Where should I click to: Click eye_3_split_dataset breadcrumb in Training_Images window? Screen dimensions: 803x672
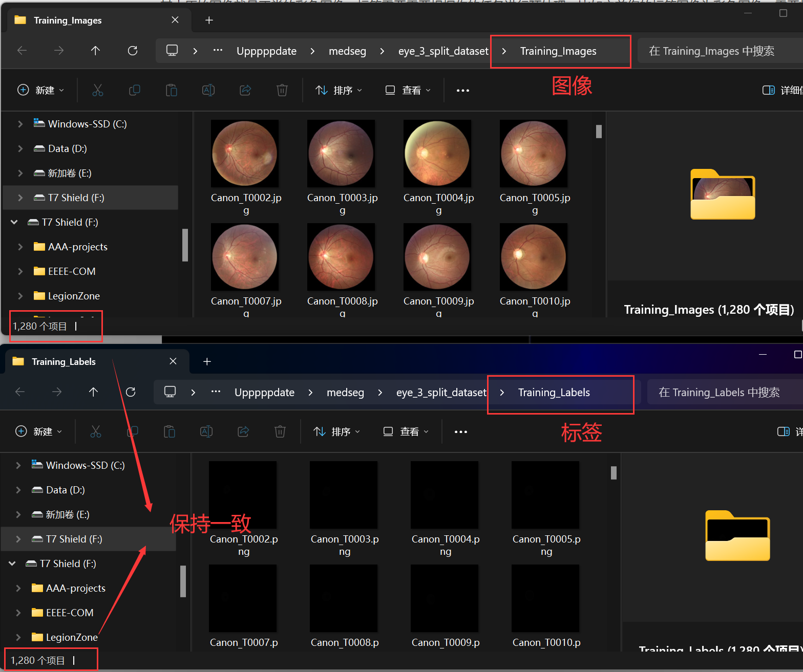pyautogui.click(x=443, y=51)
